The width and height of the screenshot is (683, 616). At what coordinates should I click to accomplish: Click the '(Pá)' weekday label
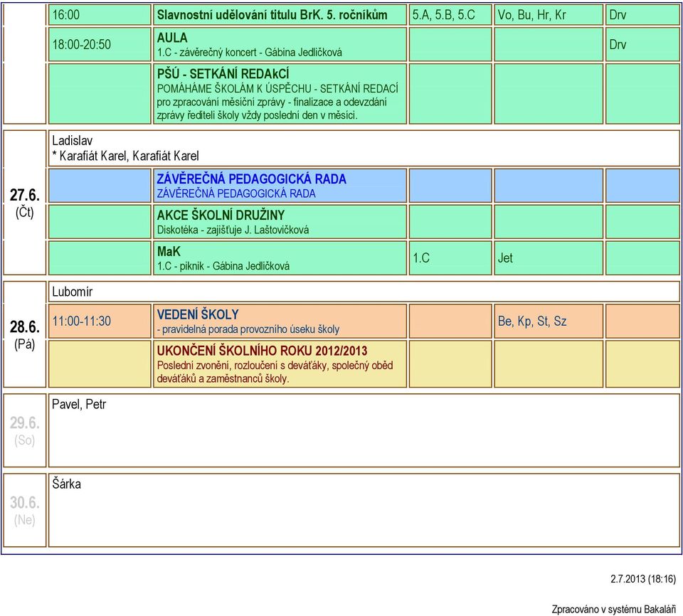tap(24, 344)
